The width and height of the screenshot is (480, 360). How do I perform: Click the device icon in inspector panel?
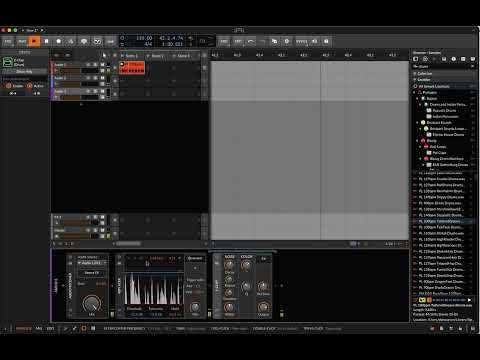[7, 62]
